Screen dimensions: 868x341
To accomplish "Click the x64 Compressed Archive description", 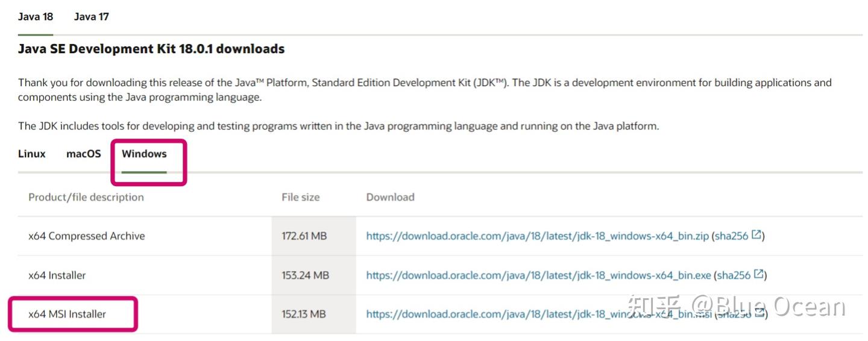I will (x=86, y=236).
